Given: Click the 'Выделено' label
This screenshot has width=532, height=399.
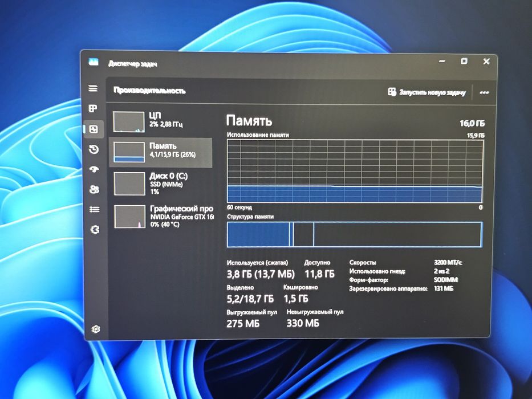Looking at the screenshot, I should [x=240, y=287].
